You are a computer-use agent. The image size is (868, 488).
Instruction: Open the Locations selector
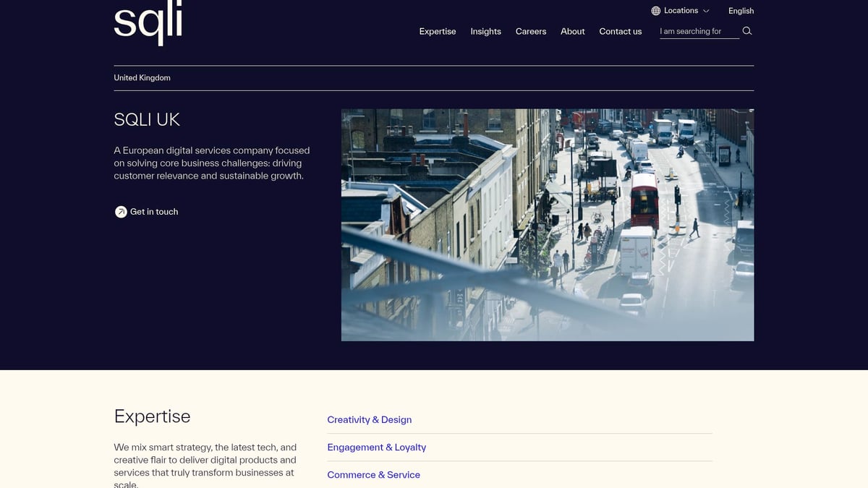click(x=680, y=10)
